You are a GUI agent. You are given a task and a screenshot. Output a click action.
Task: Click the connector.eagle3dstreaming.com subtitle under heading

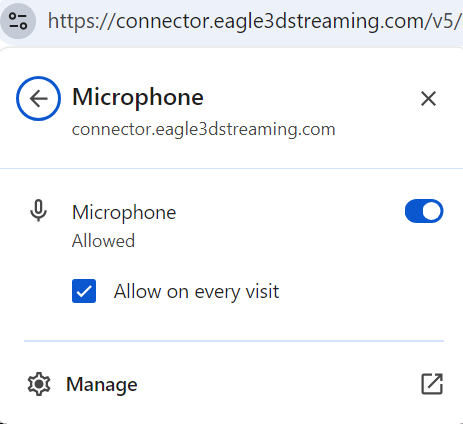pos(203,129)
